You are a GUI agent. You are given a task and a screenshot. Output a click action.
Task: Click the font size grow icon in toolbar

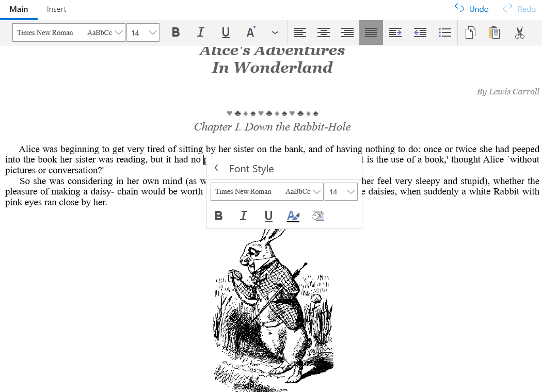[x=251, y=32]
